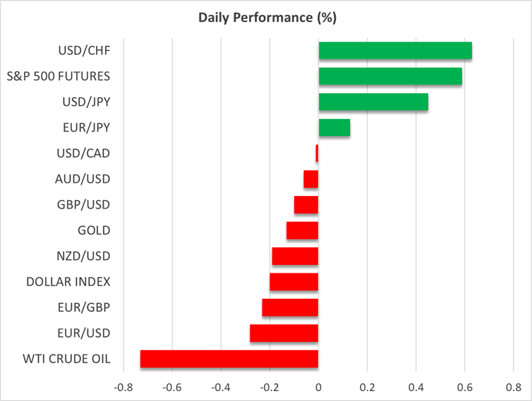Viewport: 532px width, 401px height.
Task: Select the tiny red USD/CAD bar
Action: pyautogui.click(x=318, y=154)
